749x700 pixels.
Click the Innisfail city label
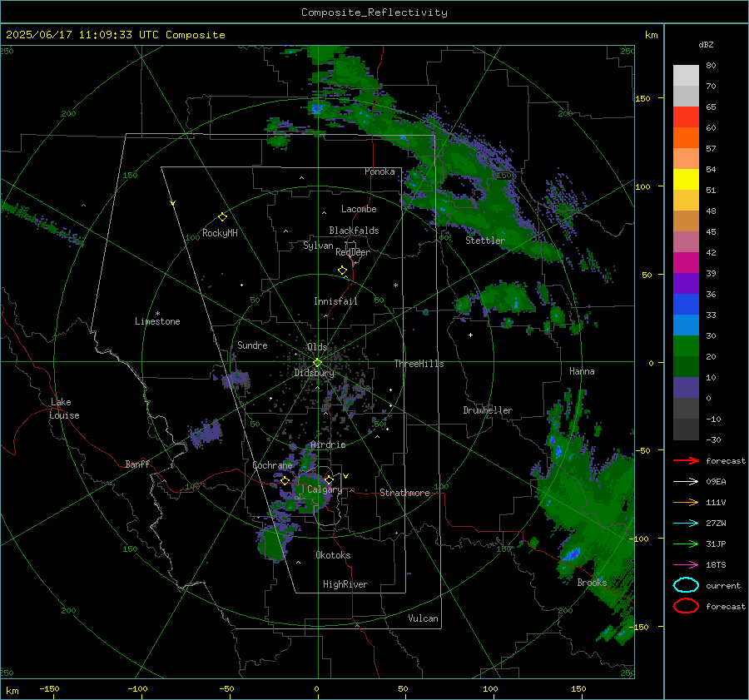coord(335,301)
